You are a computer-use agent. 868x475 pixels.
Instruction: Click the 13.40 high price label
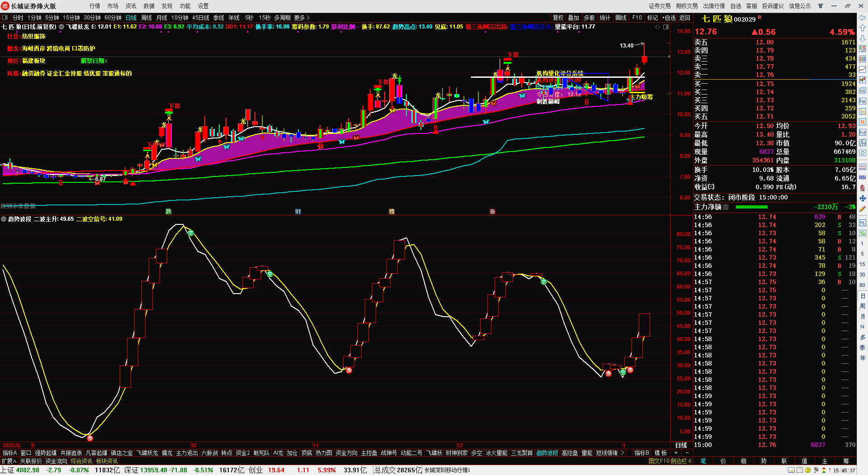[627, 45]
